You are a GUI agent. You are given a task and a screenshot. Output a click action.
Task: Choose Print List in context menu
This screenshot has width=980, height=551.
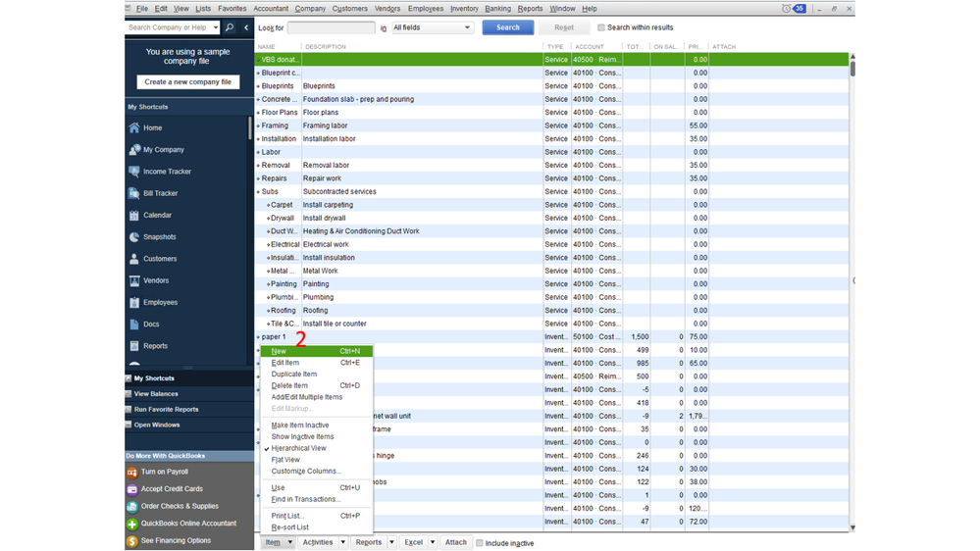click(316, 516)
